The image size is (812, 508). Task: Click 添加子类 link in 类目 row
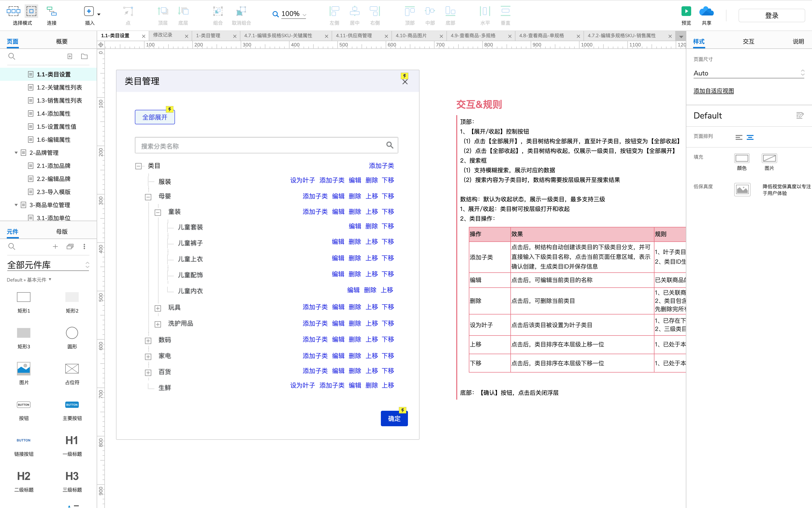click(x=381, y=166)
